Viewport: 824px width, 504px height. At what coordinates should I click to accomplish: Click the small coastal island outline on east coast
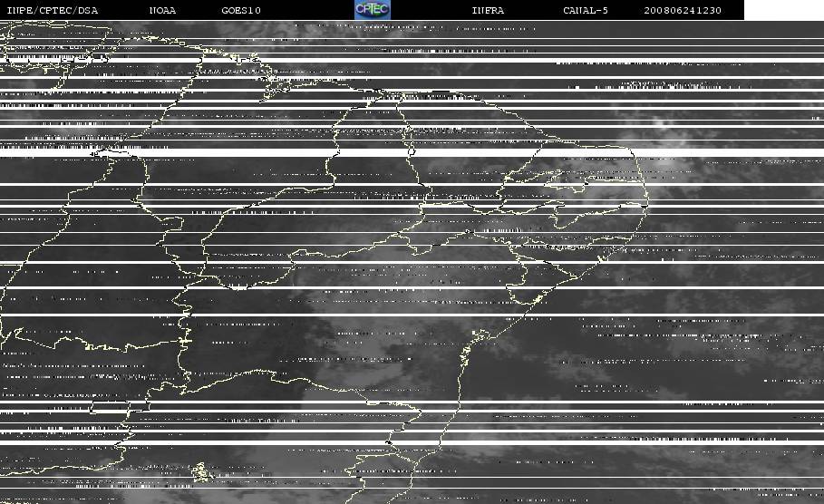480,334
